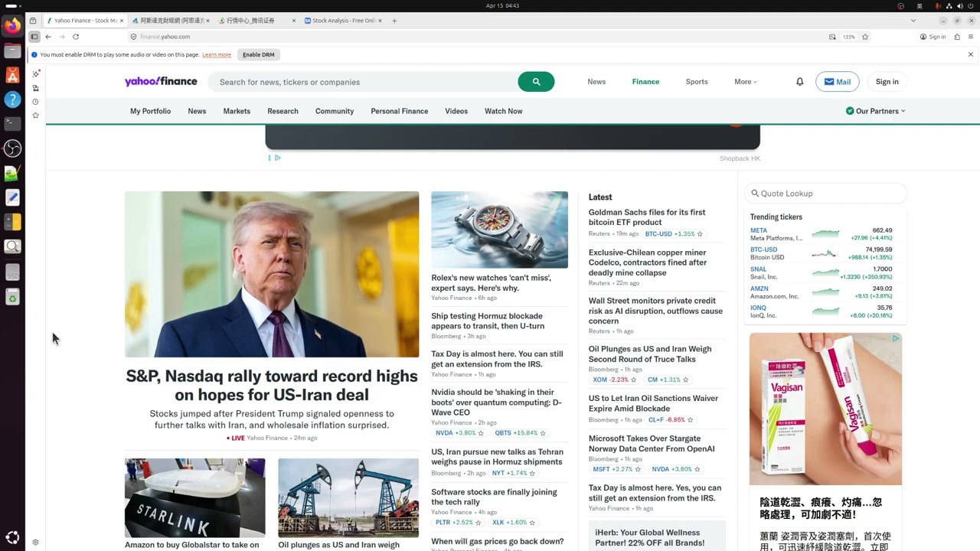Open the My Portfolio navigation tab
Image resolution: width=980 pixels, height=551 pixels.
150,111
